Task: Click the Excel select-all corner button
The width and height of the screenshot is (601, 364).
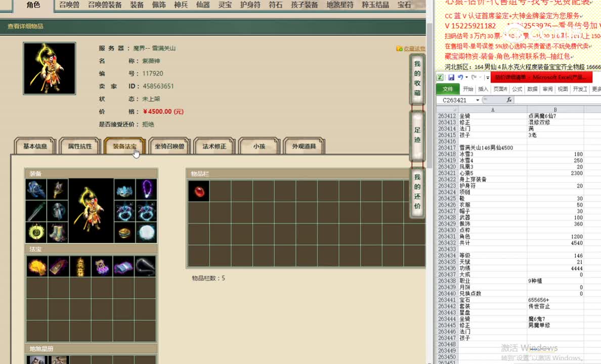Action: coord(447,110)
